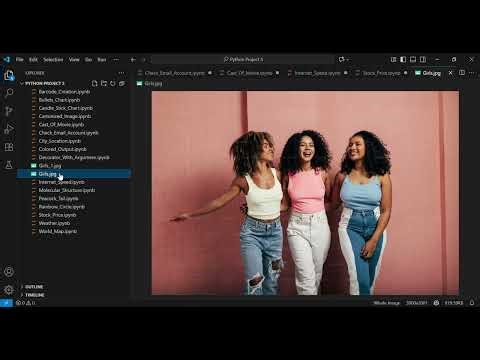Image resolution: width=480 pixels, height=360 pixels.
Task: Toggle the Secondary Side Bar
Action: (x=423, y=59)
